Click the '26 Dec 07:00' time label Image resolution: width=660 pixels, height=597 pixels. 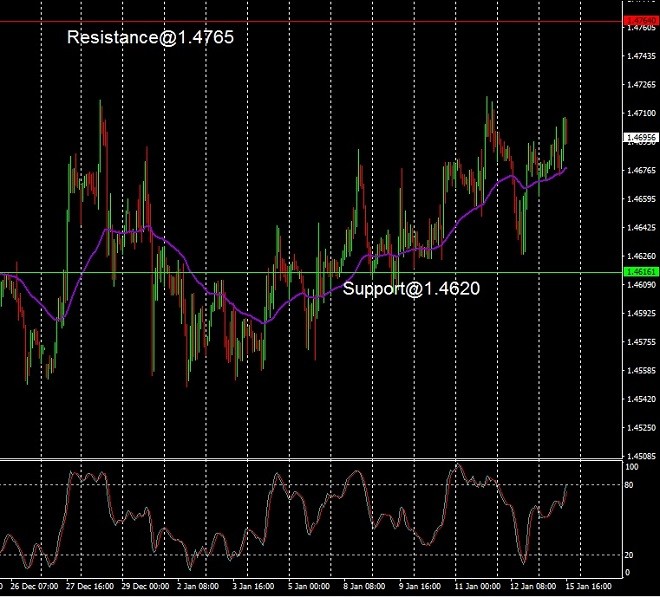tap(34, 586)
